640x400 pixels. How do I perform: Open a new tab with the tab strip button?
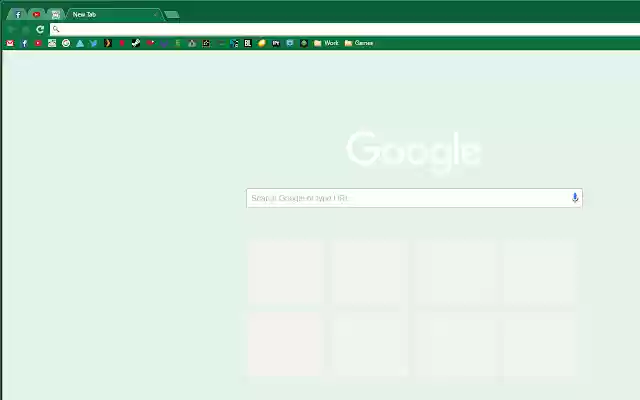tap(172, 15)
